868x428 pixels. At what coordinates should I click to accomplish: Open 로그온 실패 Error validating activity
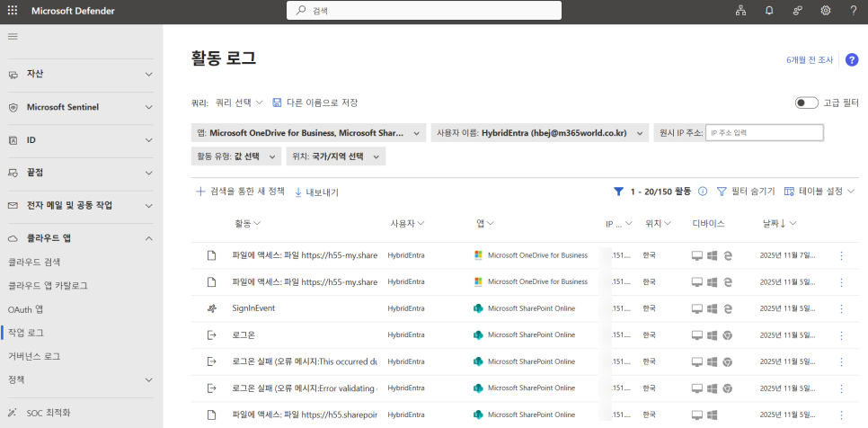point(305,388)
